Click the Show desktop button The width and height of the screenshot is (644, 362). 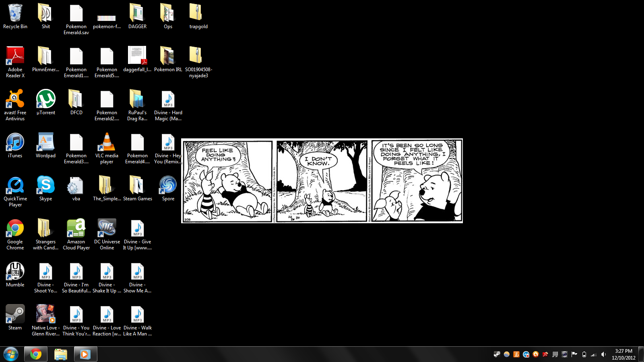tap(641, 354)
